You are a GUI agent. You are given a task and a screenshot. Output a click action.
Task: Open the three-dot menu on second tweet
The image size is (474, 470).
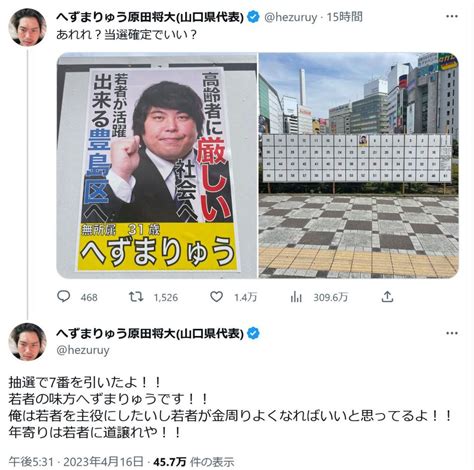tap(452, 333)
